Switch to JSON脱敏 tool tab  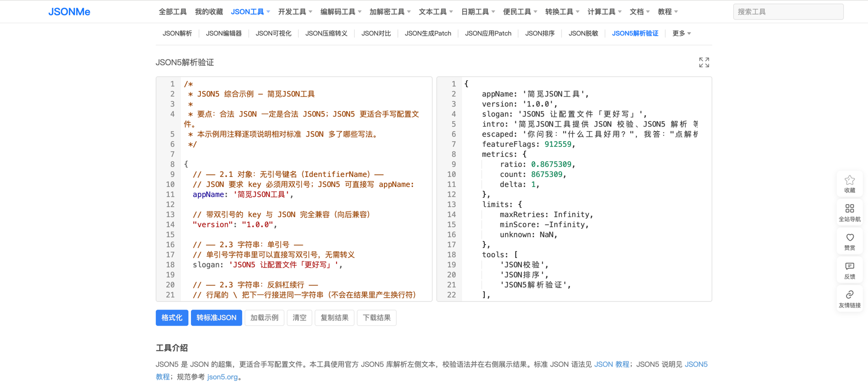point(583,33)
